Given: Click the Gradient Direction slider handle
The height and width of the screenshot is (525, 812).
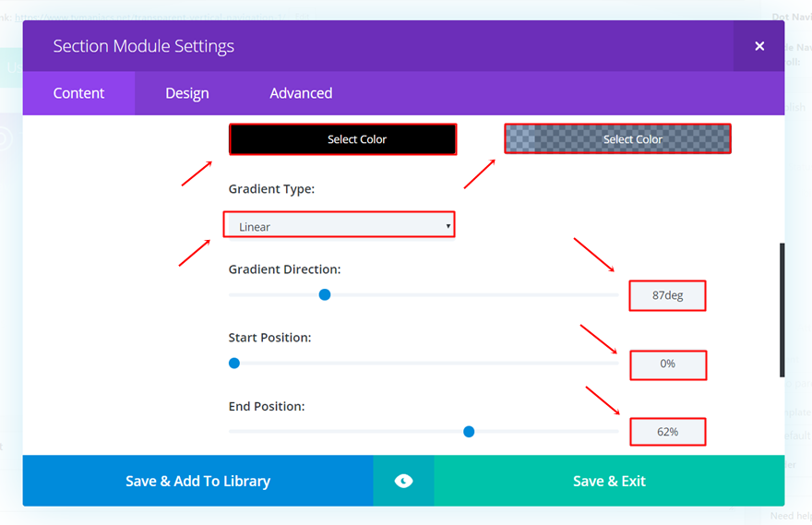Looking at the screenshot, I should pyautogui.click(x=325, y=295).
